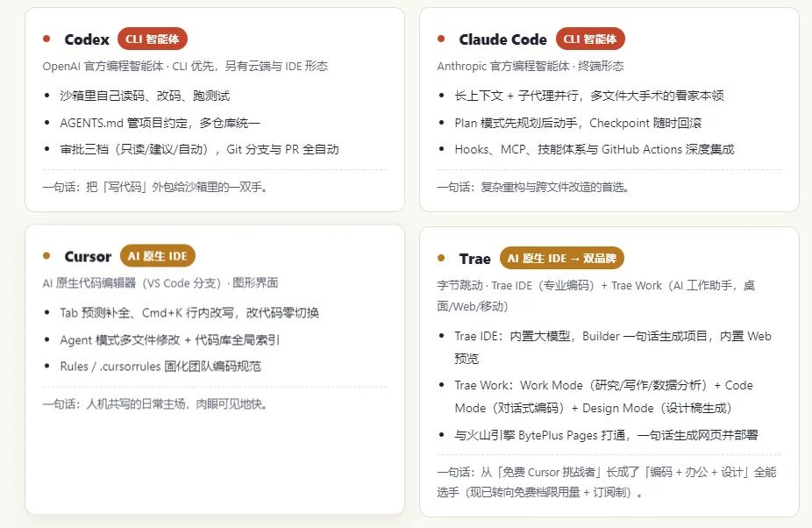The image size is (812, 528).
Task: Click the Cursor card title
Action: tap(88, 256)
